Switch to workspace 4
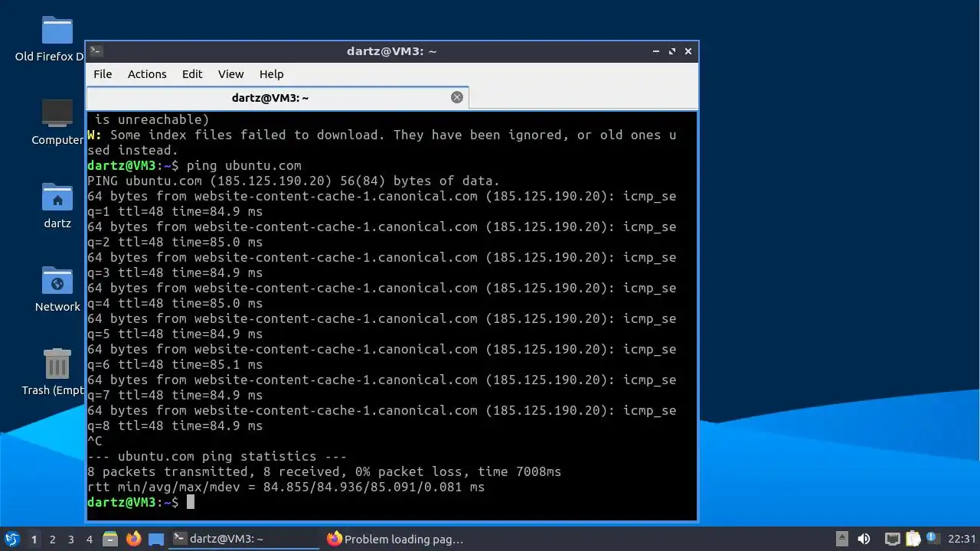 click(x=90, y=540)
